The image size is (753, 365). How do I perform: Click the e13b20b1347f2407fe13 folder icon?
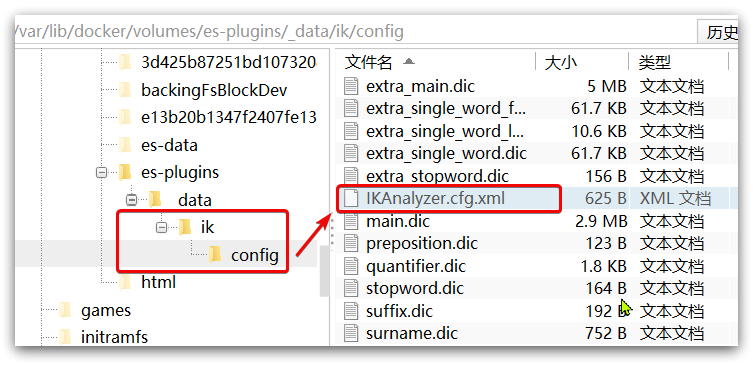[125, 117]
